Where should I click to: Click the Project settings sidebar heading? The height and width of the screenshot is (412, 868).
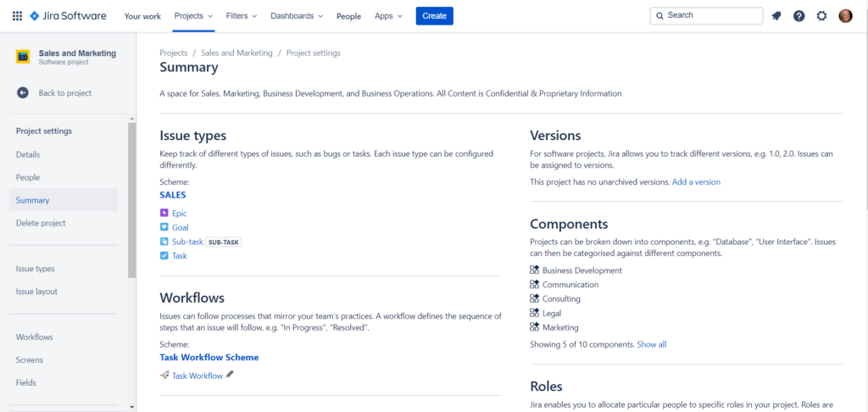44,131
